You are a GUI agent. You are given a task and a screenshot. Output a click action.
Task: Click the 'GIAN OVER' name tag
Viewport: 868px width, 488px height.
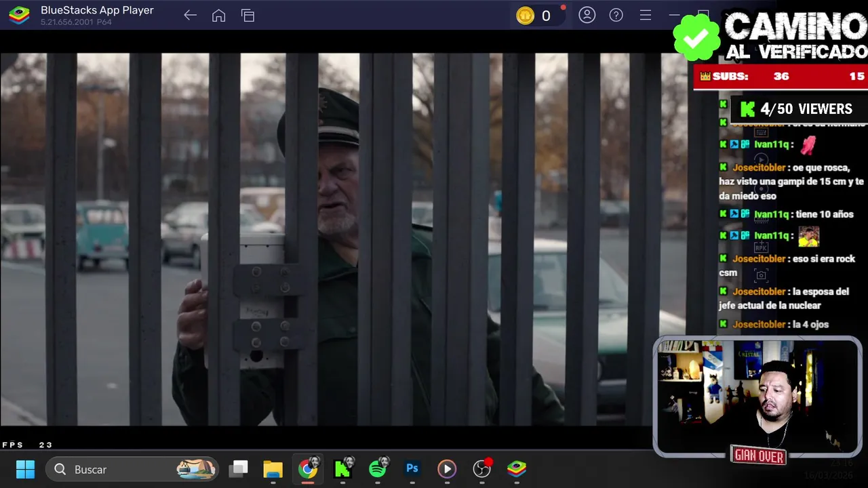point(759,456)
